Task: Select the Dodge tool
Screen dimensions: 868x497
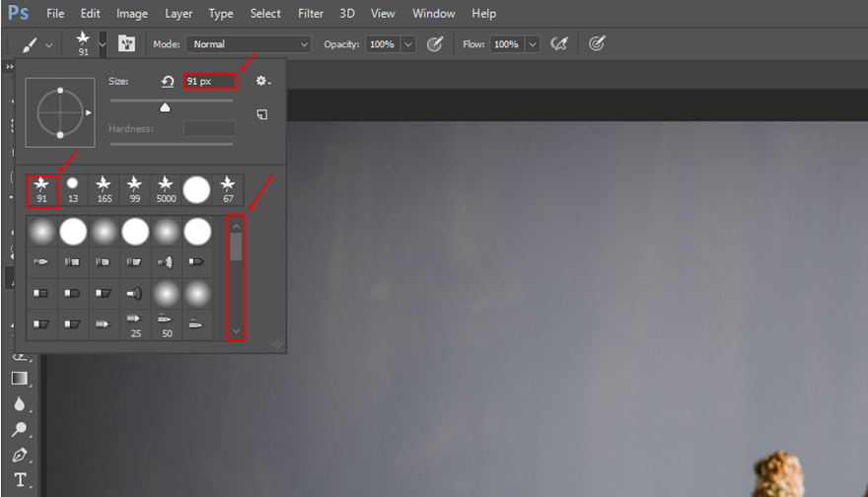Action: [20, 430]
